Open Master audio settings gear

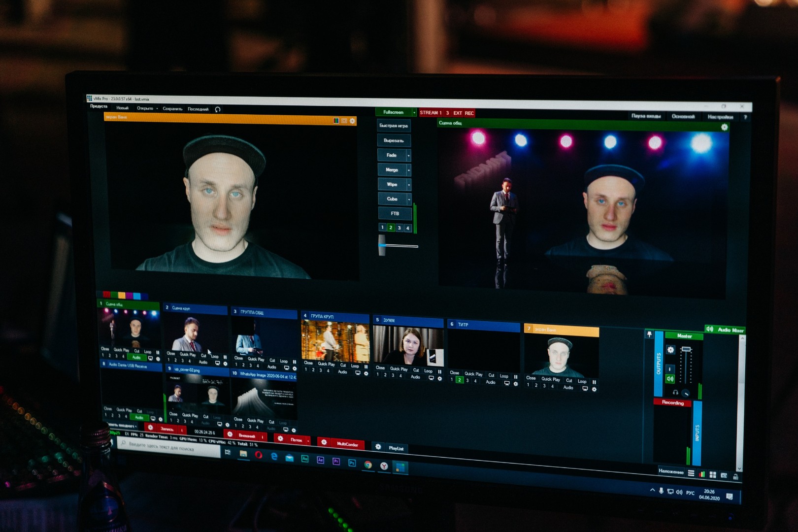pos(670,350)
